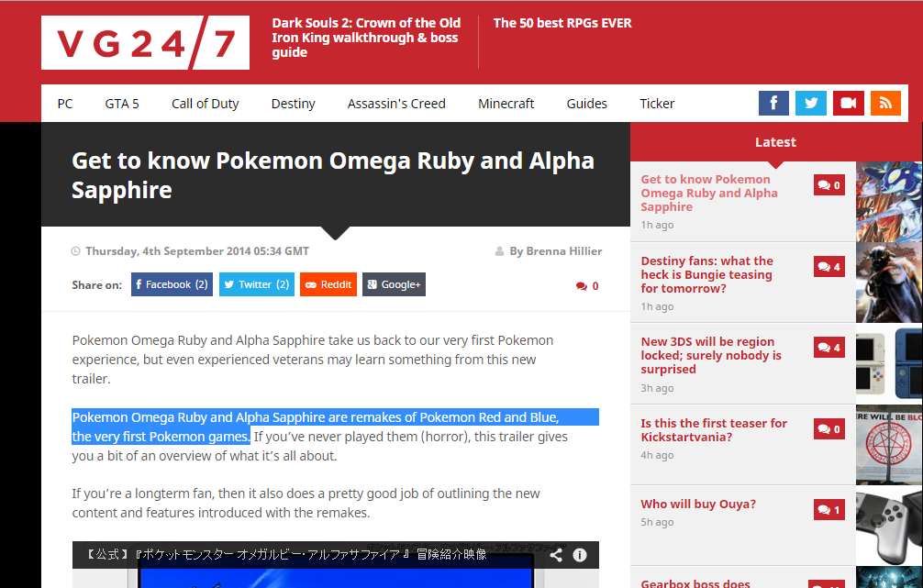Click author name Brenna Hillier
Viewport: 923px width, 588px height.
564,251
